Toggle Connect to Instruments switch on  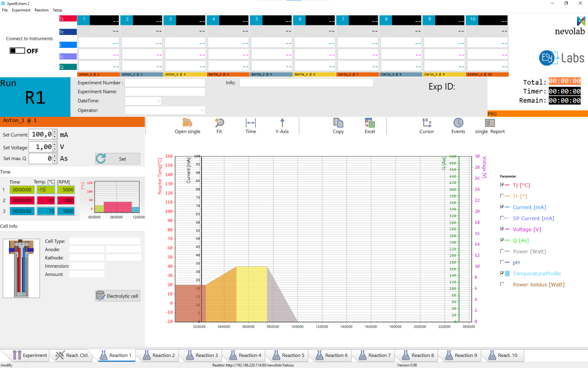(x=17, y=51)
